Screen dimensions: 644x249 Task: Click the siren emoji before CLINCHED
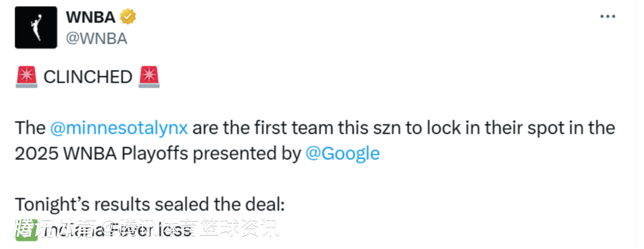point(26,77)
